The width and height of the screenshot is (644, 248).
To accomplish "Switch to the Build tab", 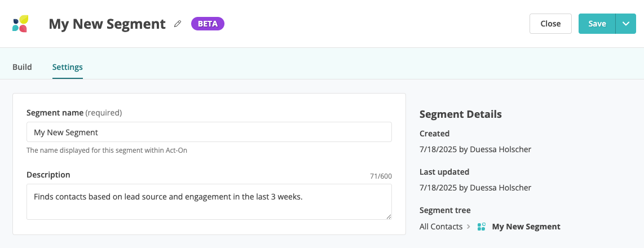I will coord(22,67).
